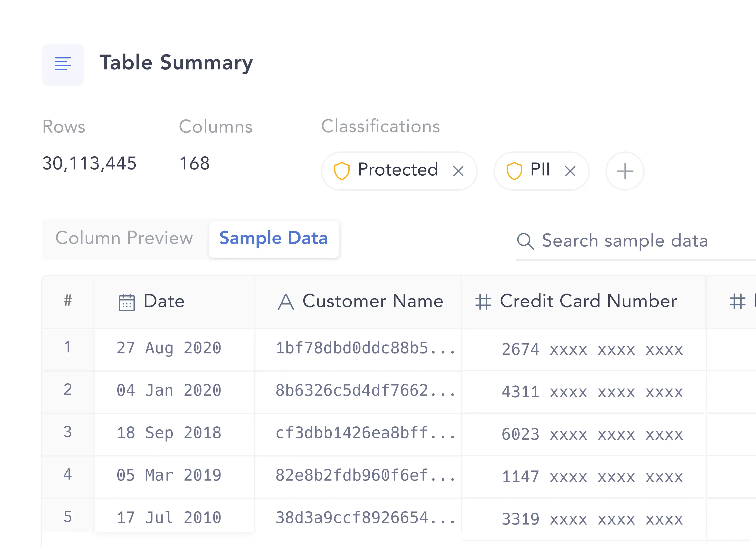Click the Credit Card Number column header
Image resolution: width=756 pixels, height=548 pixels.
tap(583, 302)
